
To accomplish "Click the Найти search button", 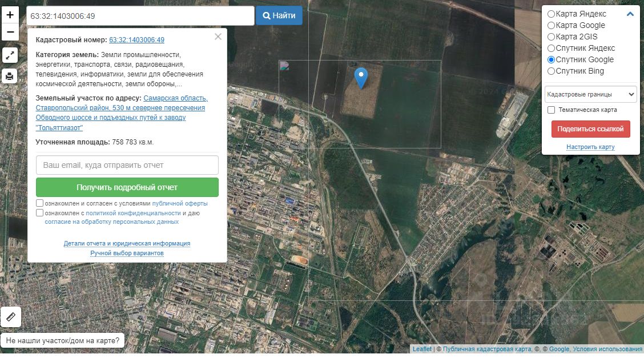I will coord(279,15).
